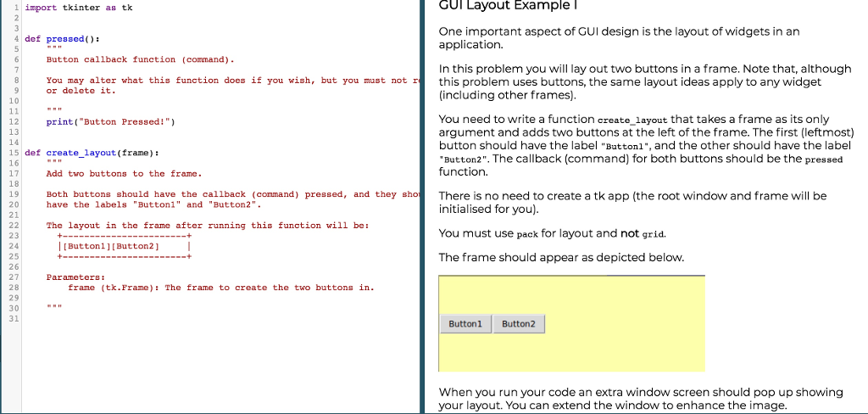Click the yellow frame preview image
868x414 pixels.
coord(571,323)
